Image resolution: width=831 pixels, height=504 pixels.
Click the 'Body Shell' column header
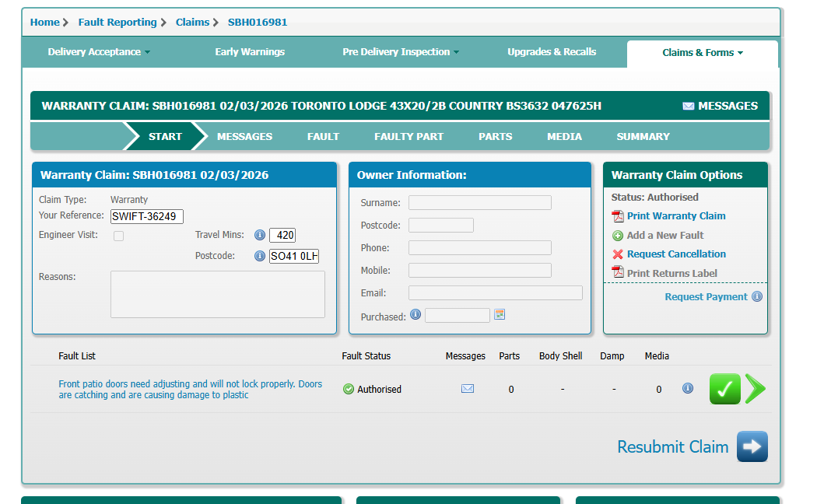click(561, 356)
